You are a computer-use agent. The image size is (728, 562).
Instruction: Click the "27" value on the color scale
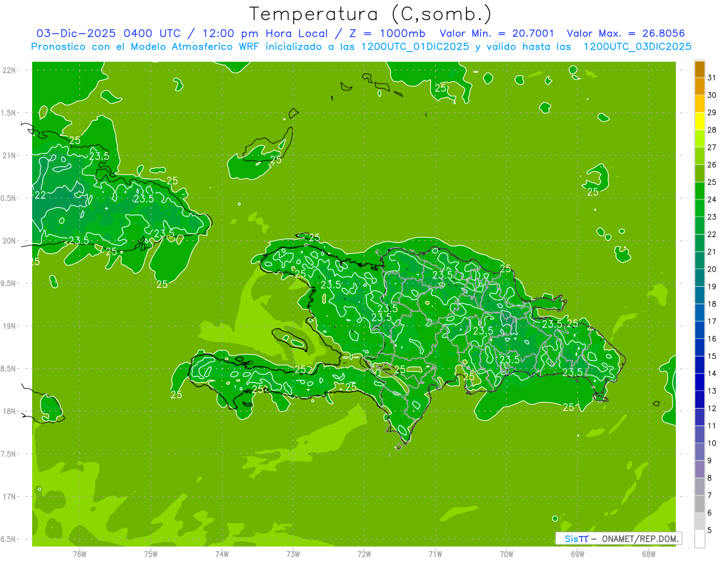[x=712, y=147]
